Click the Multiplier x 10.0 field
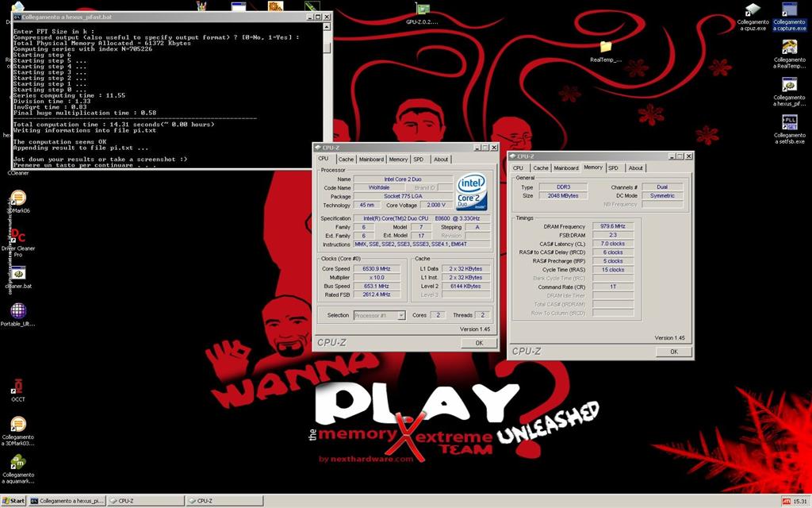This screenshot has width=812, height=508. [377, 277]
